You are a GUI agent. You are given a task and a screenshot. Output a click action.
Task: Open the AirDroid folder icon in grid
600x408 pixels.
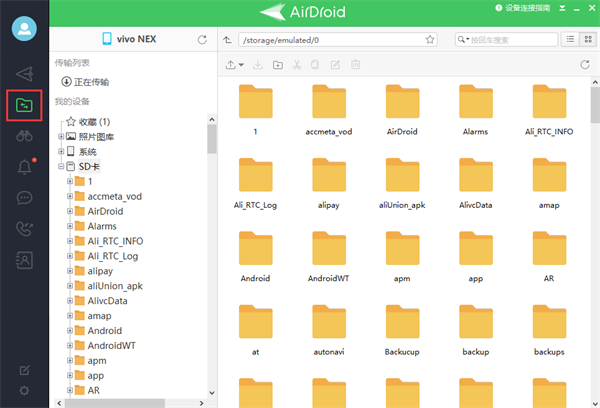402,101
